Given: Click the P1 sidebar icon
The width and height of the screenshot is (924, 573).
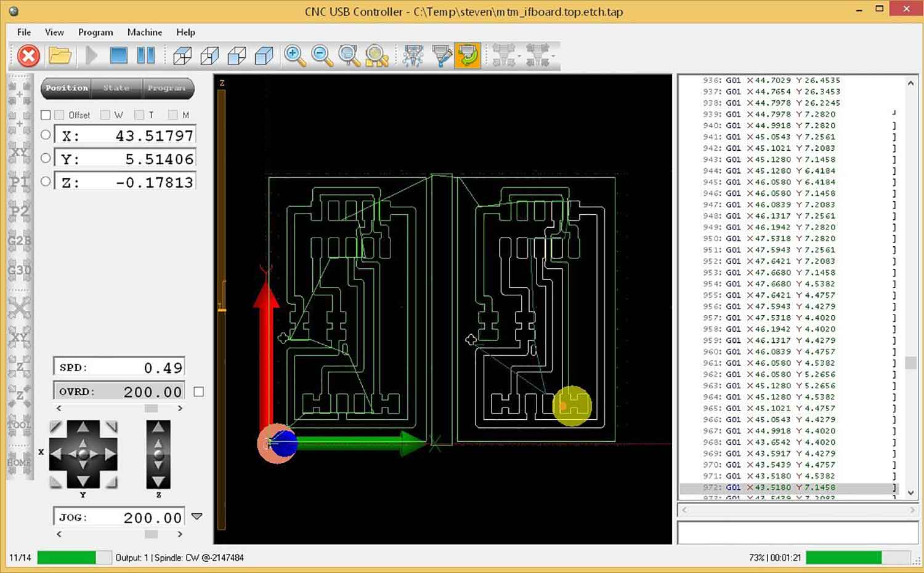Looking at the screenshot, I should click(x=19, y=182).
